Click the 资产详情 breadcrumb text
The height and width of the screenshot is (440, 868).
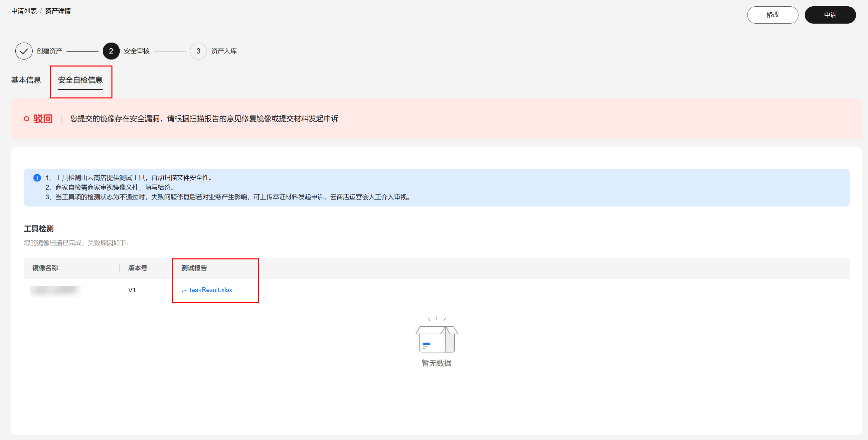coord(58,11)
